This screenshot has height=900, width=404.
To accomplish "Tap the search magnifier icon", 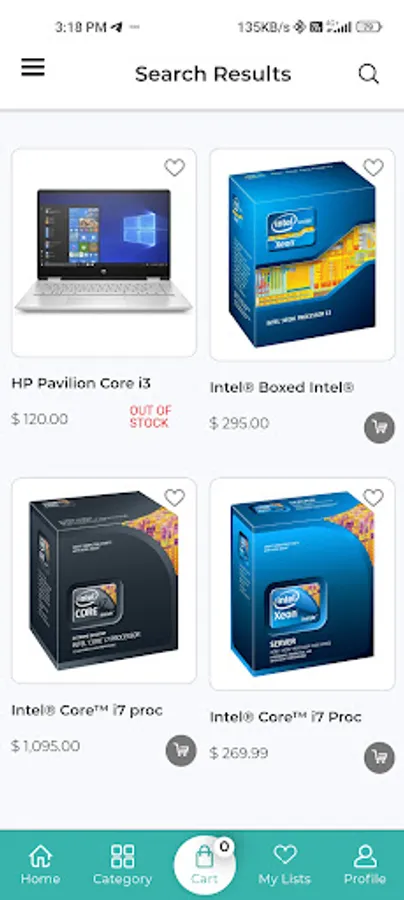I will pyautogui.click(x=368, y=74).
